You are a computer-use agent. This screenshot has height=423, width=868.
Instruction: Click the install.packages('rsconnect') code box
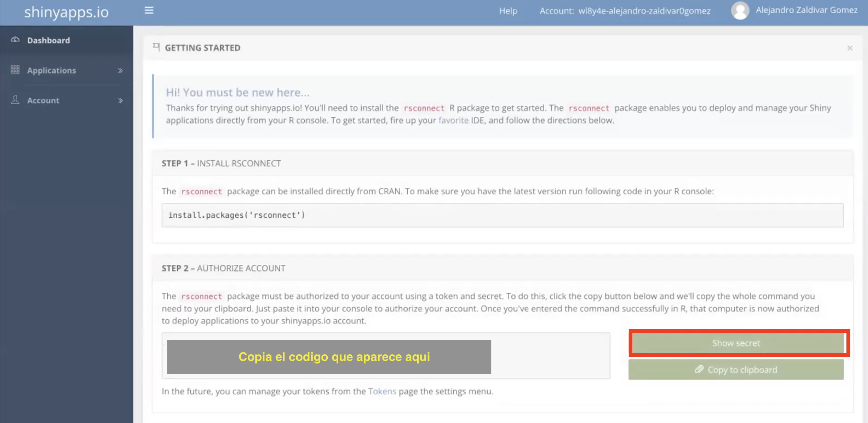coord(503,215)
